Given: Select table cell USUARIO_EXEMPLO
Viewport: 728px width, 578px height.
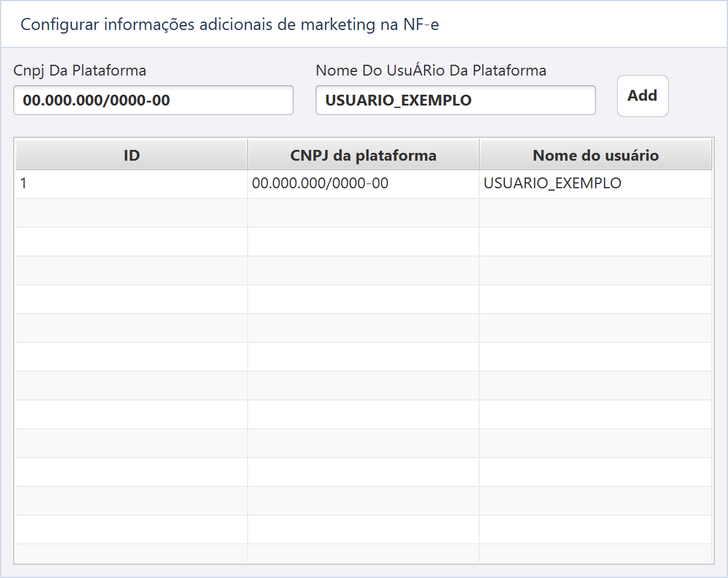Looking at the screenshot, I should (x=595, y=183).
